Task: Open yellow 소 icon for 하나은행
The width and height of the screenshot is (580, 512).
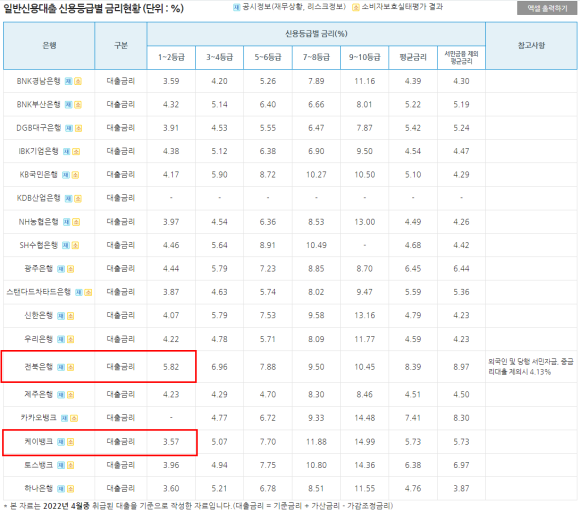Action: [x=71, y=489]
